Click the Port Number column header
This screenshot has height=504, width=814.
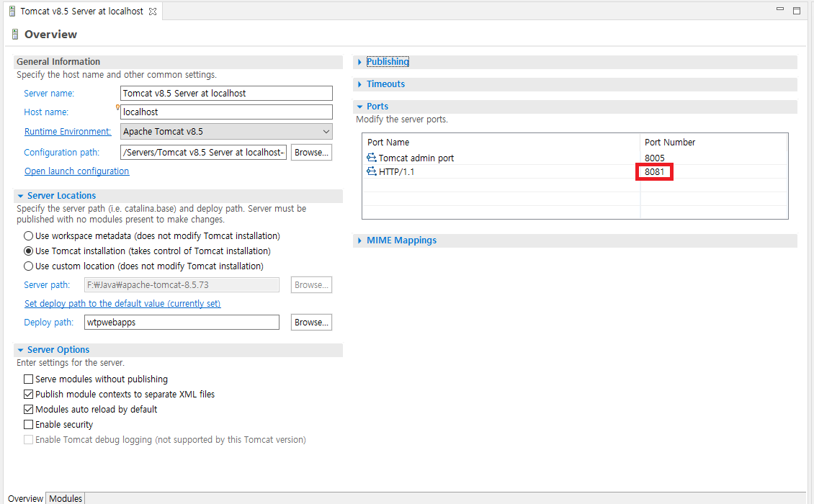pos(670,143)
